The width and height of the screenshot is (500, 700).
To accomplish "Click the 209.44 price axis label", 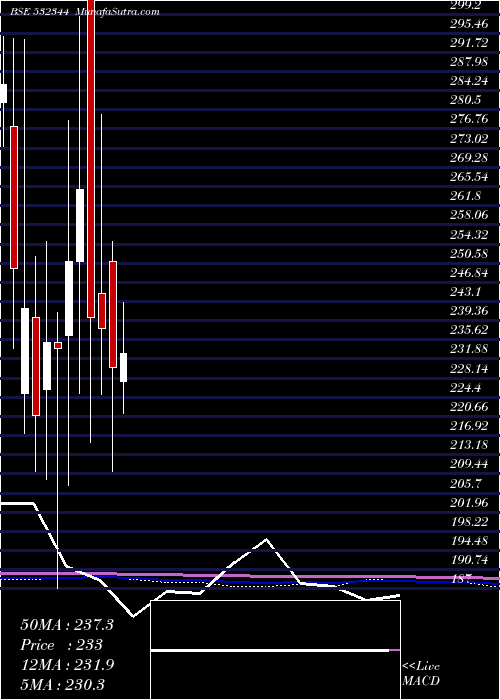I will [x=469, y=464].
